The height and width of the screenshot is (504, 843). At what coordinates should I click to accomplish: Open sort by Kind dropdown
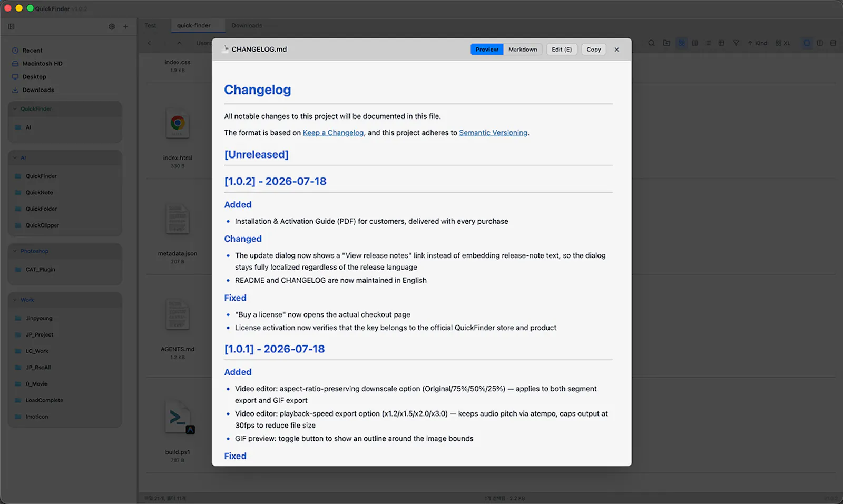click(758, 43)
